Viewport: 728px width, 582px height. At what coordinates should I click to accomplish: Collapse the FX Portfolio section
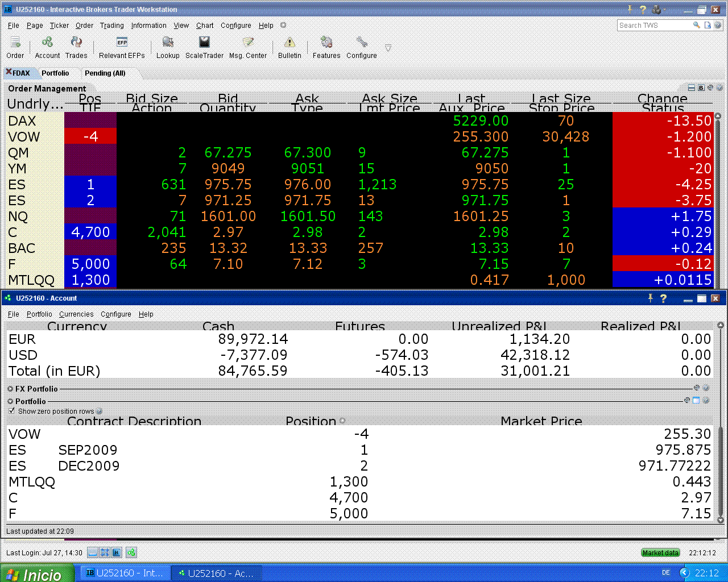pyautogui.click(x=10, y=389)
